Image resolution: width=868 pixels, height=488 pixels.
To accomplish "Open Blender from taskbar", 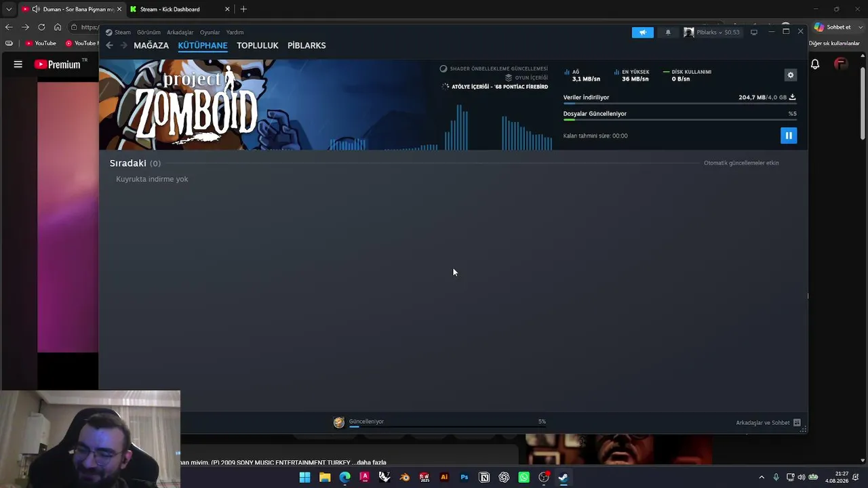I will coord(405,477).
